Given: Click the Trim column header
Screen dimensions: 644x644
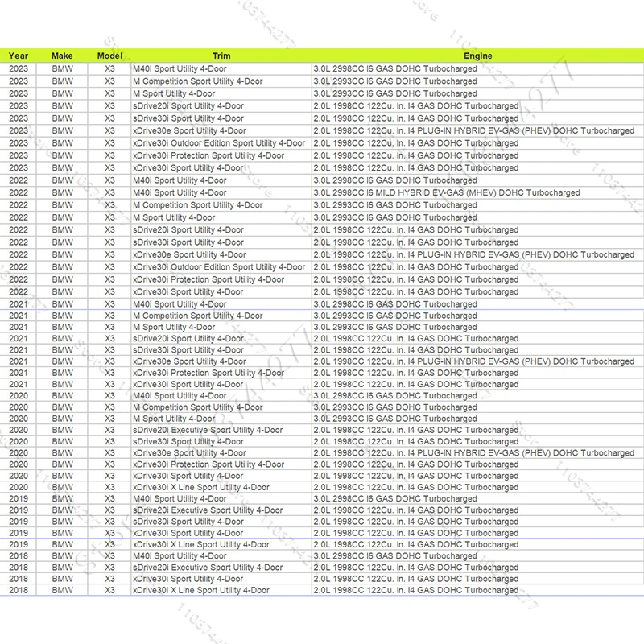Looking at the screenshot, I should (221, 56).
